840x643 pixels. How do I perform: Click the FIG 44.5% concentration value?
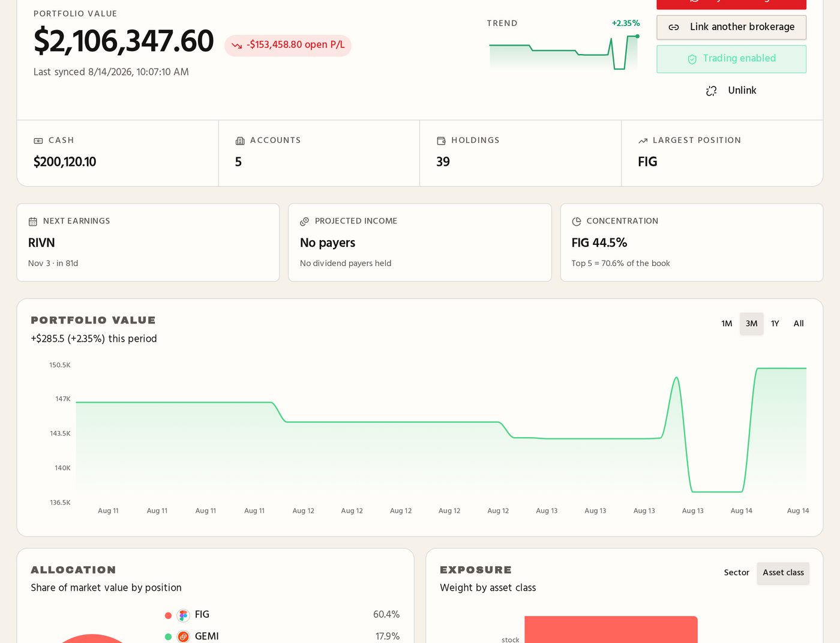tap(599, 243)
